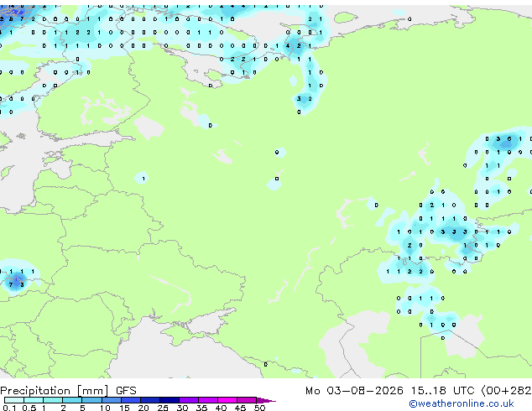This screenshot has width=532, height=411.
Task: Select the swatch between 15 and 20
Action: tap(131, 400)
